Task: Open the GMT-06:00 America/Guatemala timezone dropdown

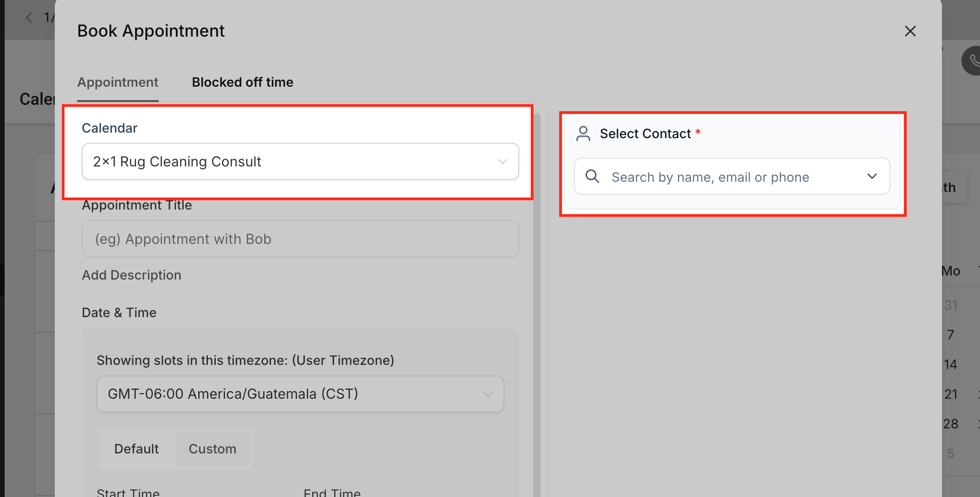Action: click(300, 394)
